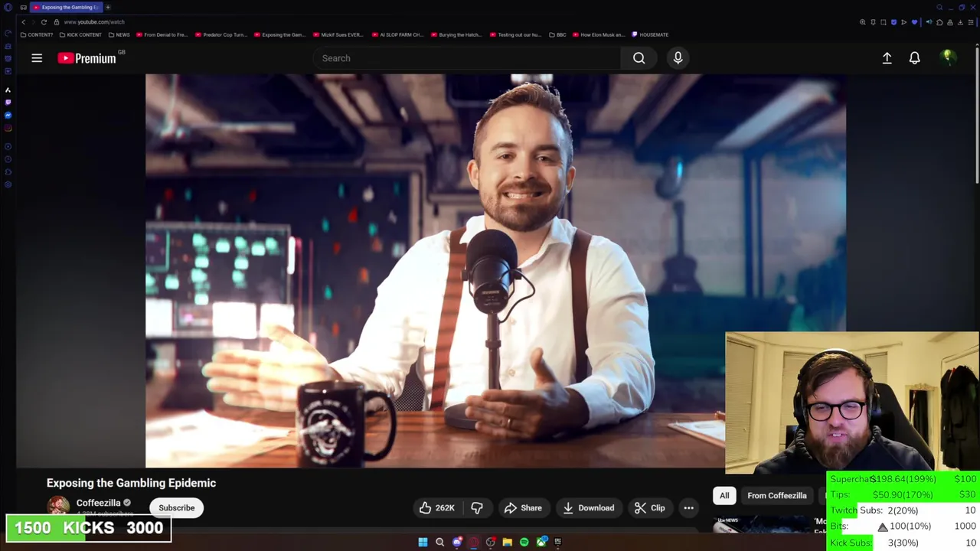Image resolution: width=980 pixels, height=551 pixels.
Task: Open a new browser tab
Action: pyautogui.click(x=108, y=7)
